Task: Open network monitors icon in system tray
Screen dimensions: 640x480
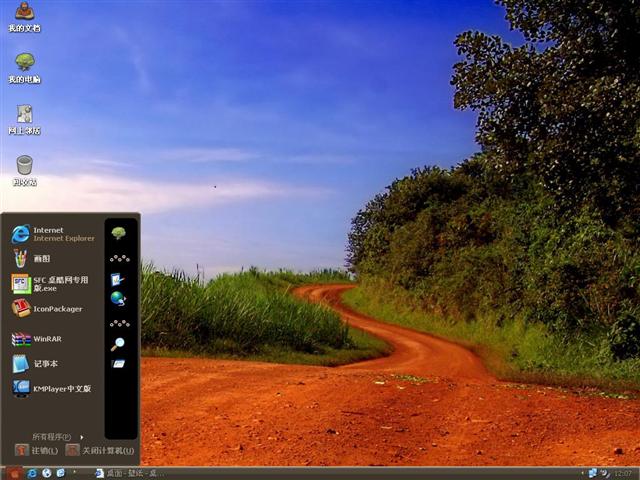Action: coord(593,473)
